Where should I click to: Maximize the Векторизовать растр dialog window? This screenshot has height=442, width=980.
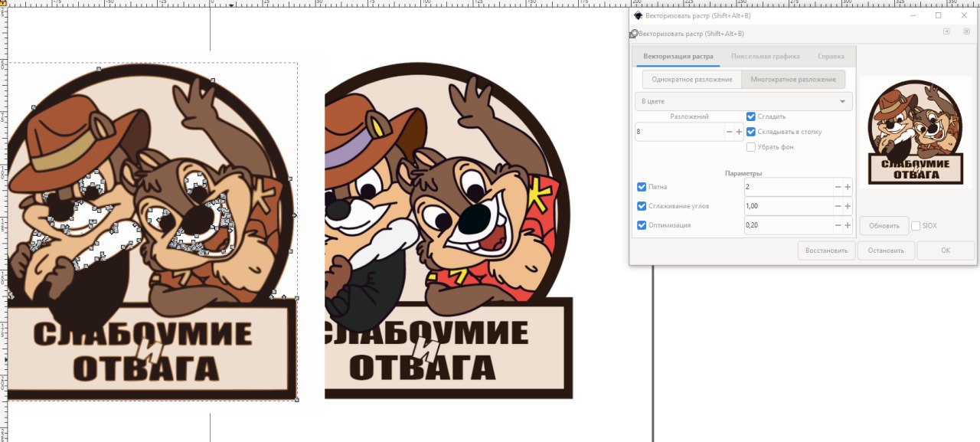click(939, 15)
